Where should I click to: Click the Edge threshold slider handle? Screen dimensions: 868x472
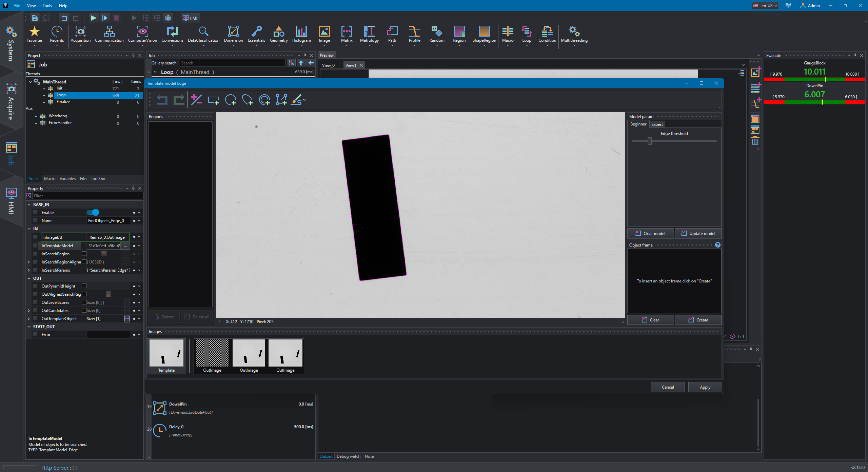coord(650,141)
